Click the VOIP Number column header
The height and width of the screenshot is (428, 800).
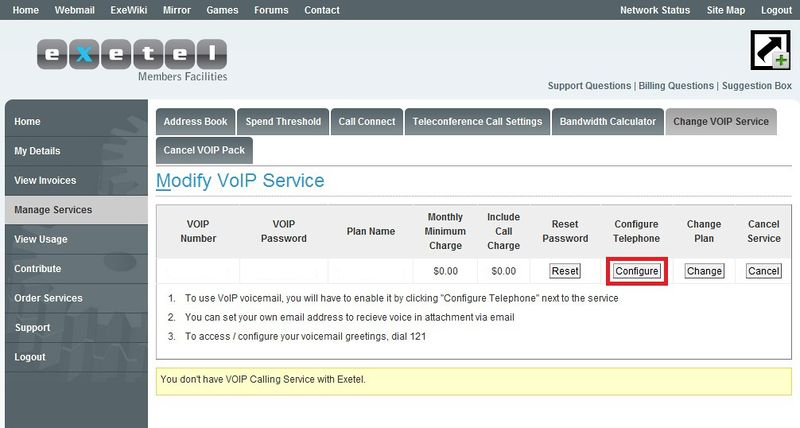(198, 231)
